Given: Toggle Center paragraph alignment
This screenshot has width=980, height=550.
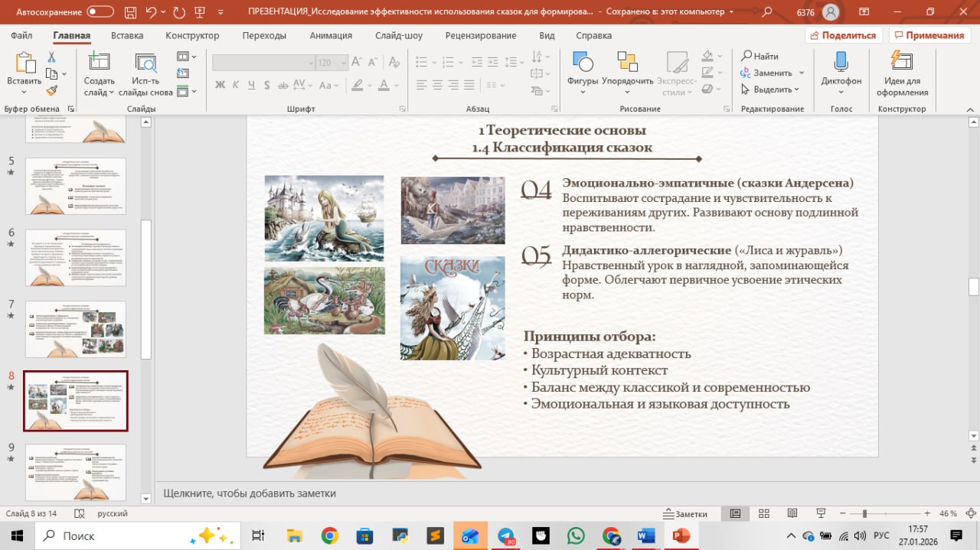Looking at the screenshot, I should coord(436,85).
